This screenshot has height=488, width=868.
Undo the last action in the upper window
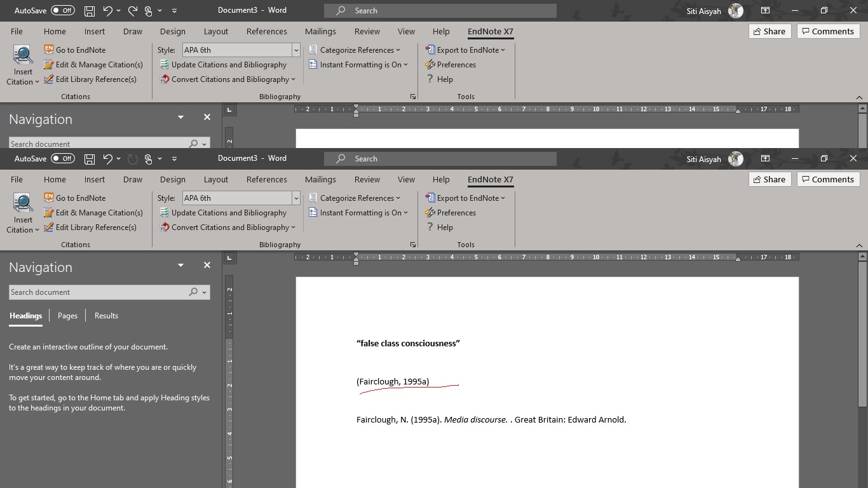click(108, 11)
